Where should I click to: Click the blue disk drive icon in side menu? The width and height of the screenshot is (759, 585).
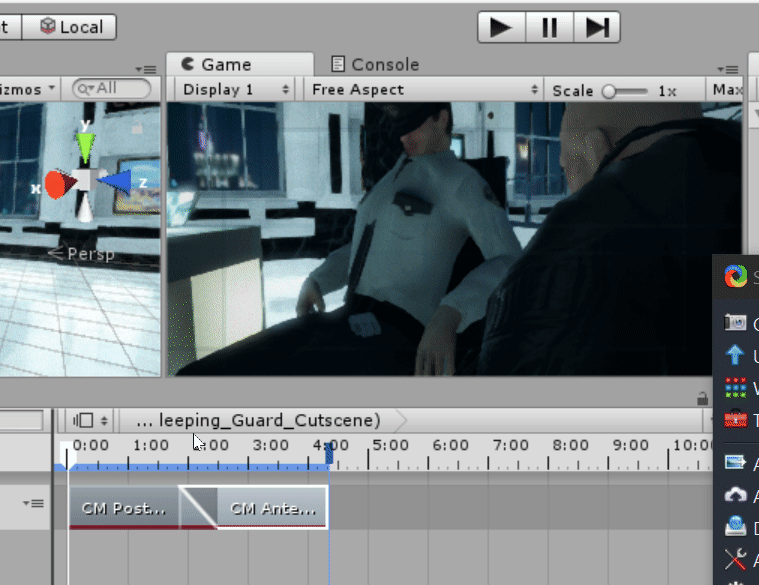(736, 526)
